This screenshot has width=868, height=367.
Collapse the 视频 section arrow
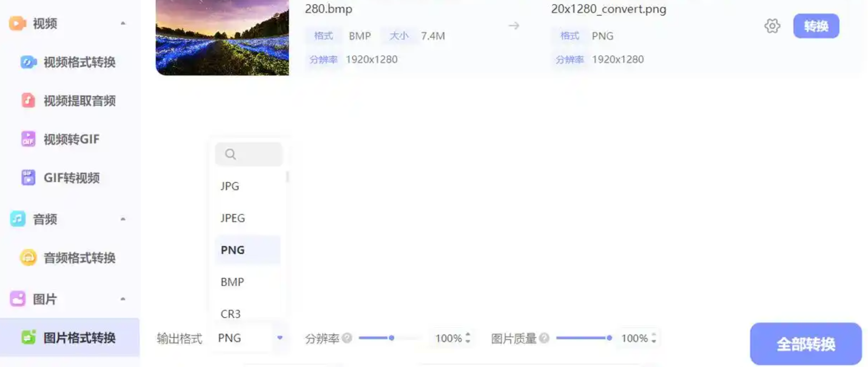123,23
